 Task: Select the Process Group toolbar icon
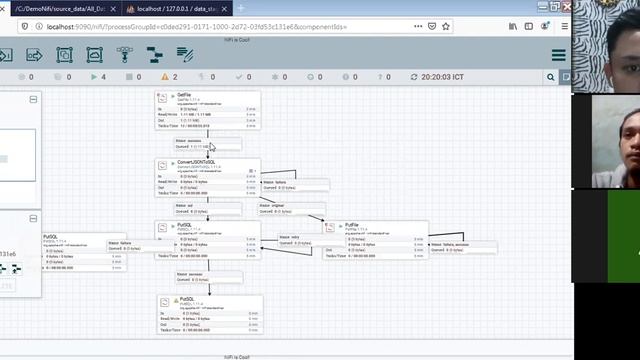[x=64, y=55]
